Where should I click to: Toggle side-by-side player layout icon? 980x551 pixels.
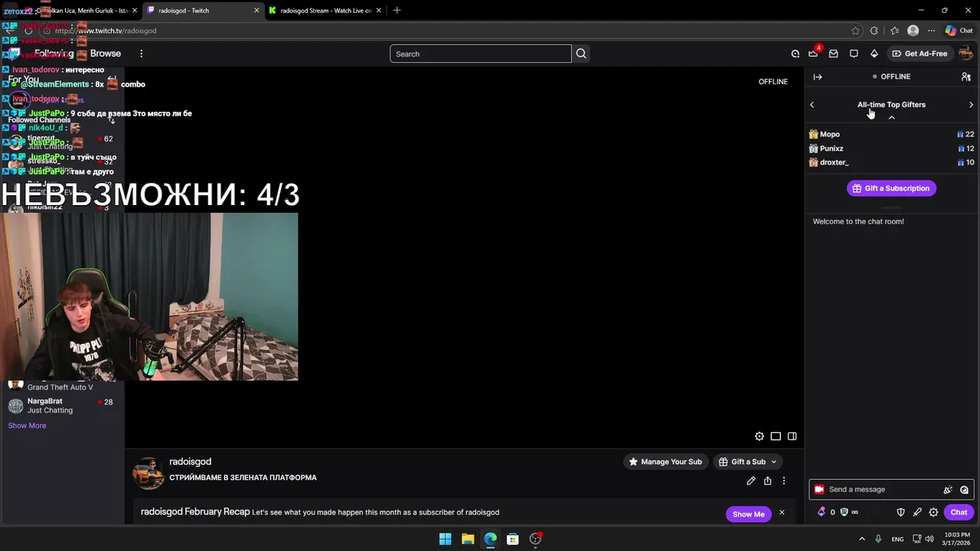[x=792, y=436]
